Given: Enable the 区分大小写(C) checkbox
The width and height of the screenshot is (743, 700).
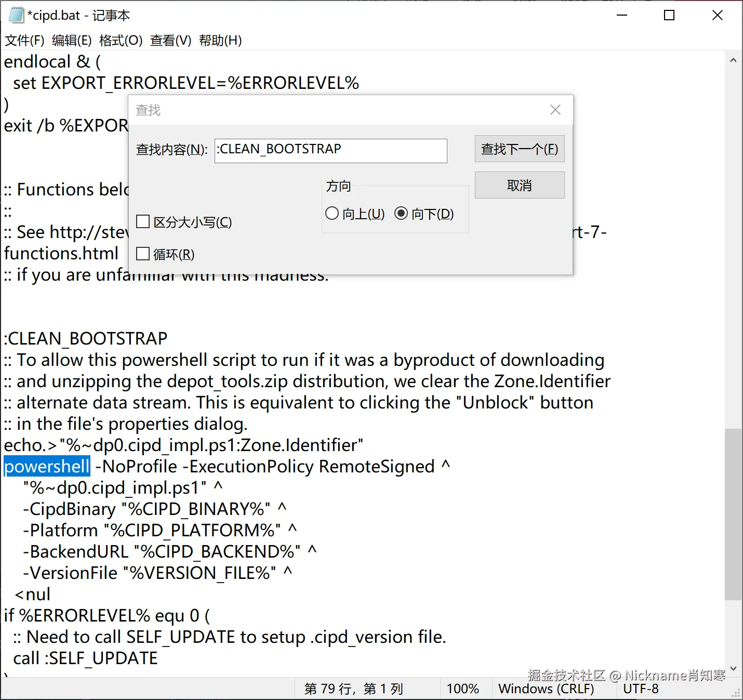Looking at the screenshot, I should tap(184, 222).
